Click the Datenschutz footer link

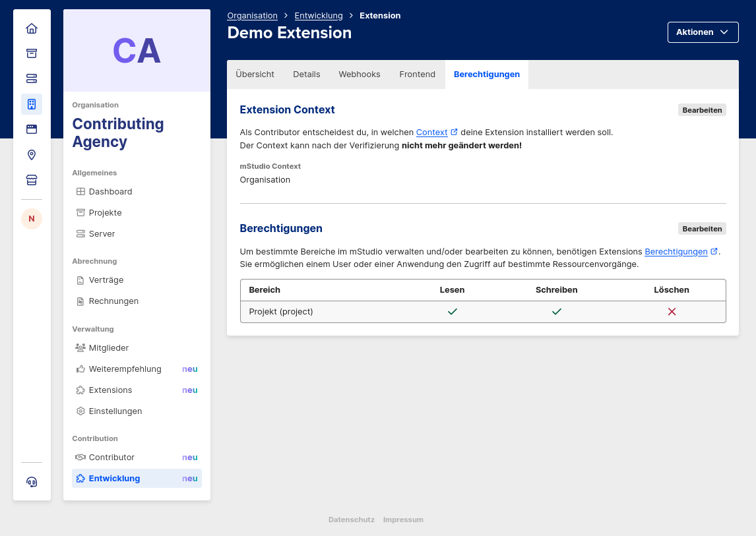[x=351, y=520]
